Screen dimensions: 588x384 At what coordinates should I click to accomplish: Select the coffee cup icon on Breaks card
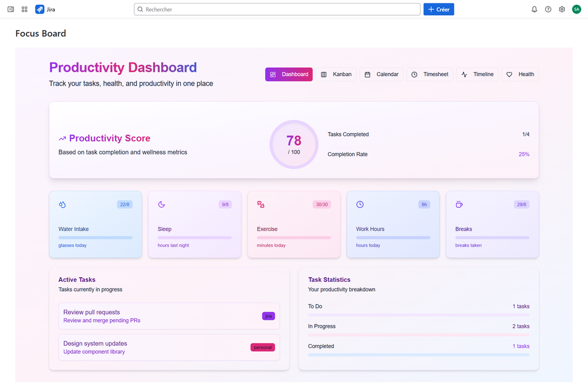459,204
